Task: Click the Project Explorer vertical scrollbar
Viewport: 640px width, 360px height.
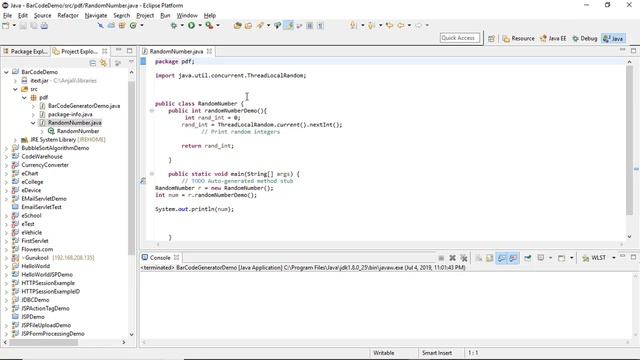Action: click(x=131, y=167)
